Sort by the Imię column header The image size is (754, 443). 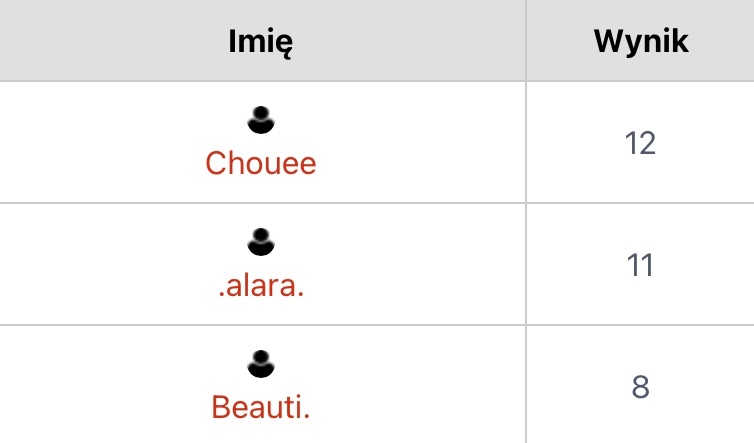pyautogui.click(x=261, y=42)
